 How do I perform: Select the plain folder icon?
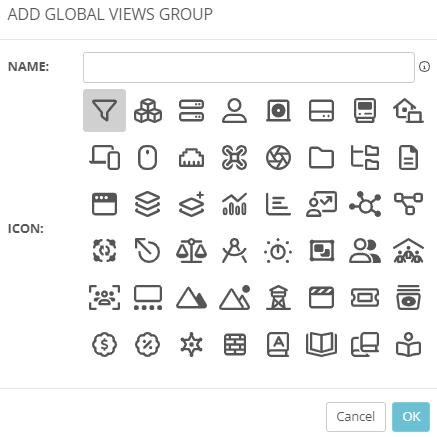(321, 157)
